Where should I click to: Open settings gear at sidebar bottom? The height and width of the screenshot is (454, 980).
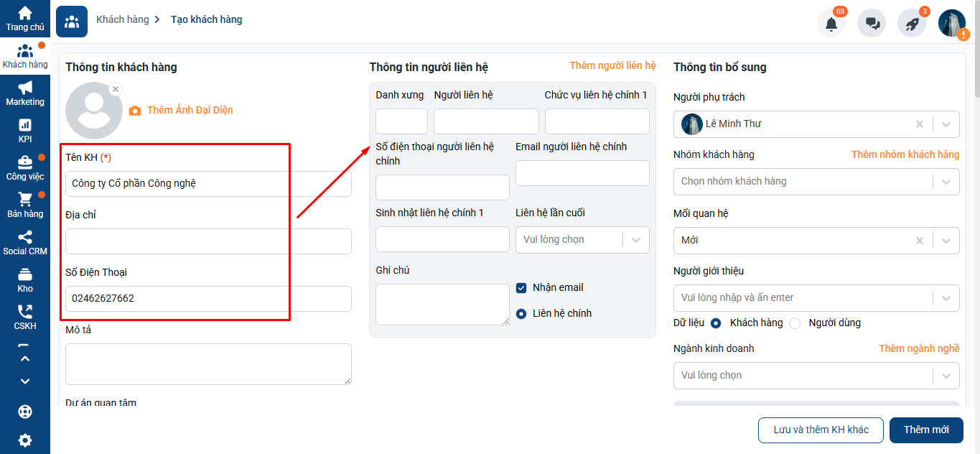pyautogui.click(x=25, y=440)
